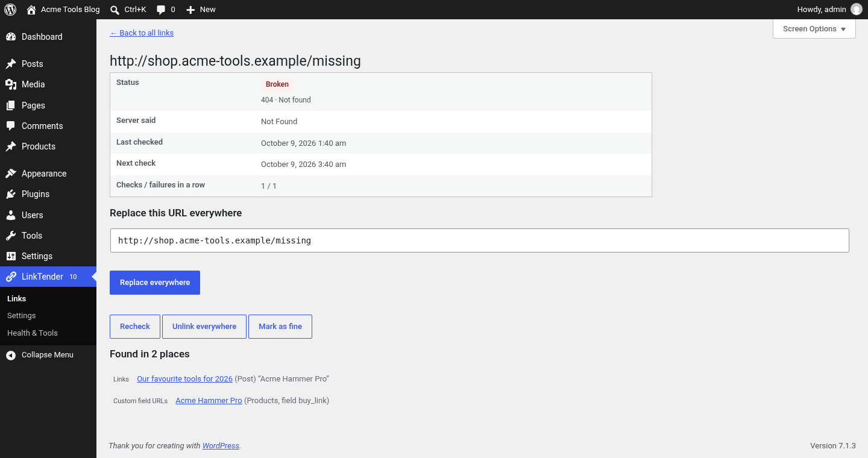
Task: Click the Comments speech bubble sidebar icon
Action: [11, 126]
